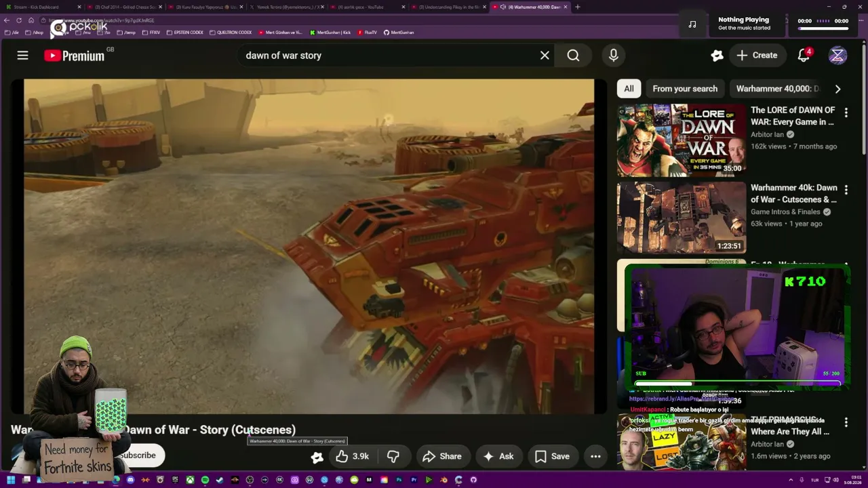The width and height of the screenshot is (868, 488).
Task: Click the music note in the media widget
Action: click(692, 24)
